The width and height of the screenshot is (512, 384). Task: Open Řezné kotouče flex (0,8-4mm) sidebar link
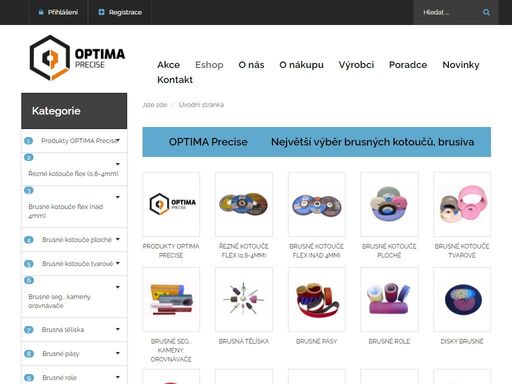click(73, 174)
